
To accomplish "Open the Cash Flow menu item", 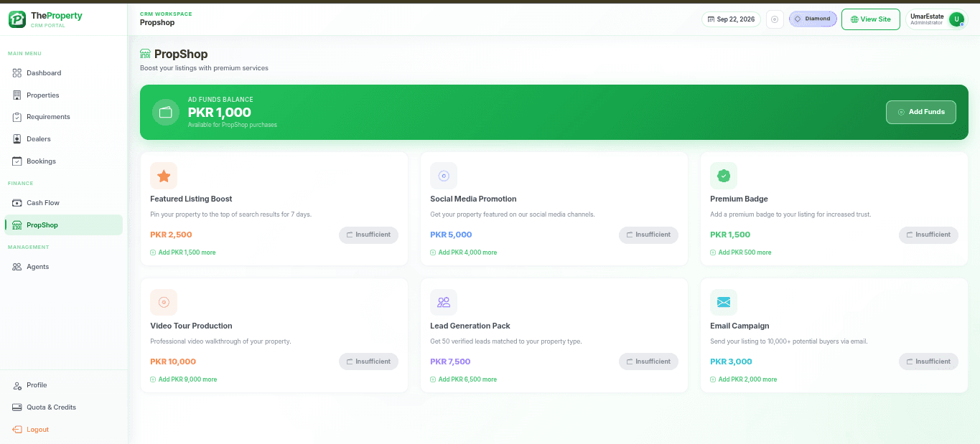I will coord(64,203).
